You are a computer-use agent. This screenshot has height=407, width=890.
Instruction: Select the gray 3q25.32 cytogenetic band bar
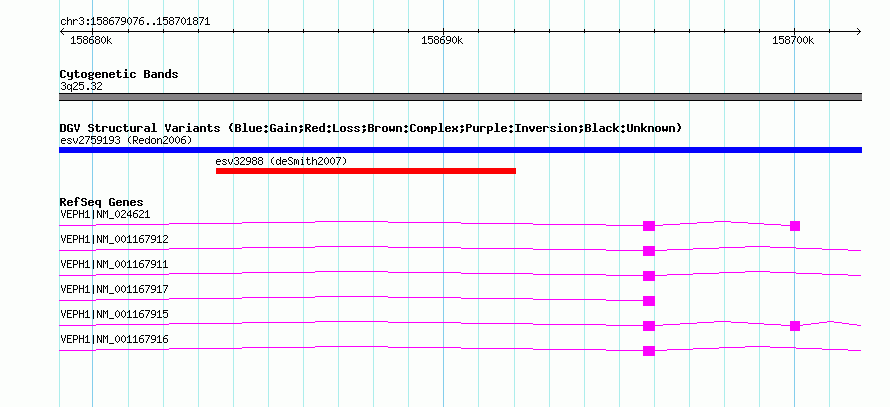(x=460, y=97)
